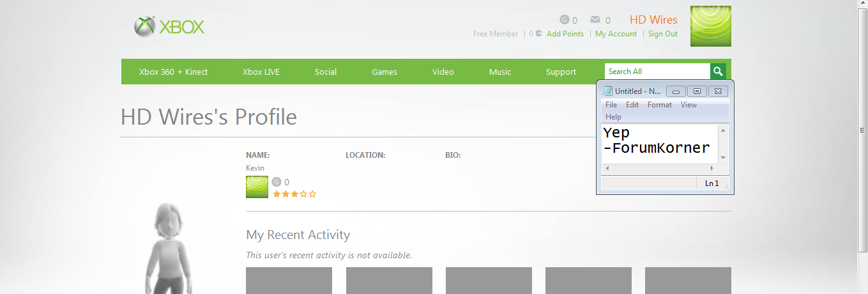Open the Video nav item

[x=443, y=72]
